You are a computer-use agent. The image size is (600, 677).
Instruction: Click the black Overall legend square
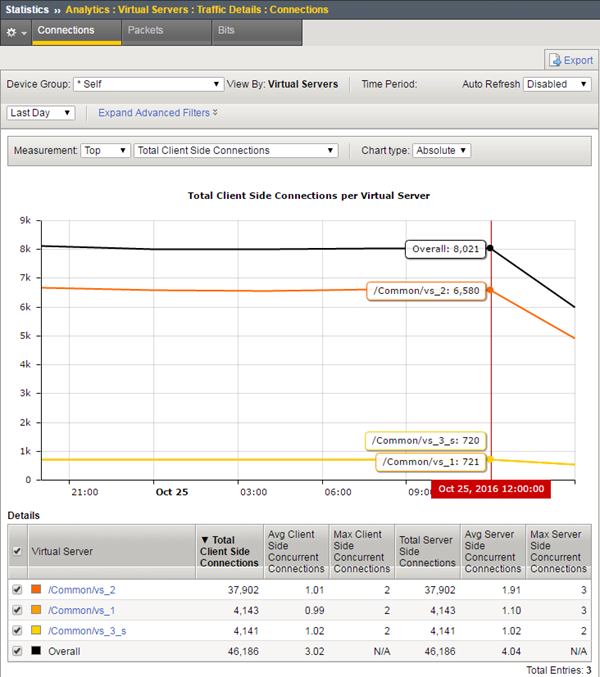[x=37, y=650]
